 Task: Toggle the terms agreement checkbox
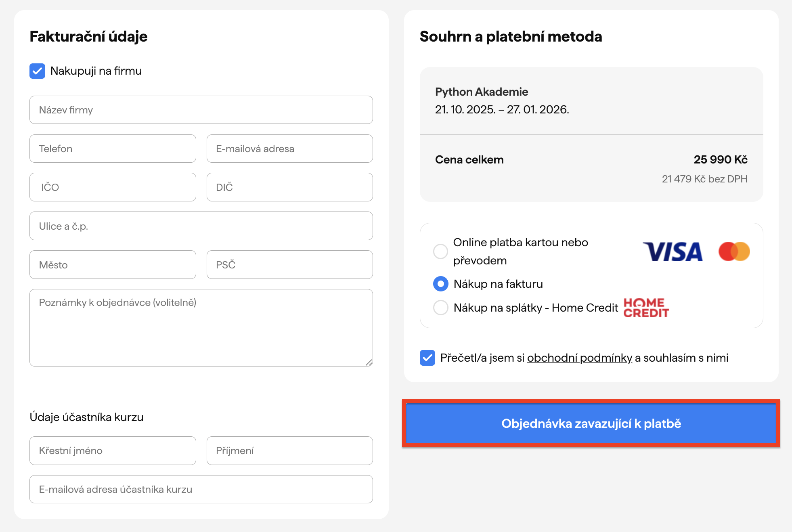[427, 358]
